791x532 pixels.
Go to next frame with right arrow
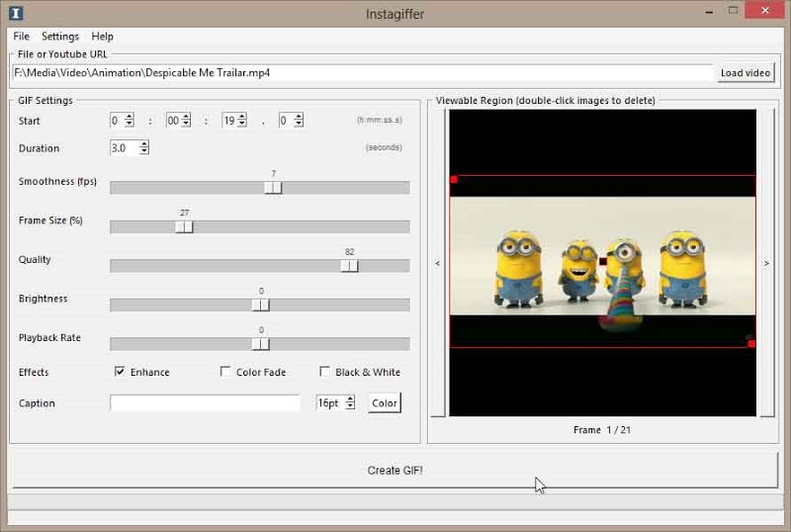(x=767, y=263)
